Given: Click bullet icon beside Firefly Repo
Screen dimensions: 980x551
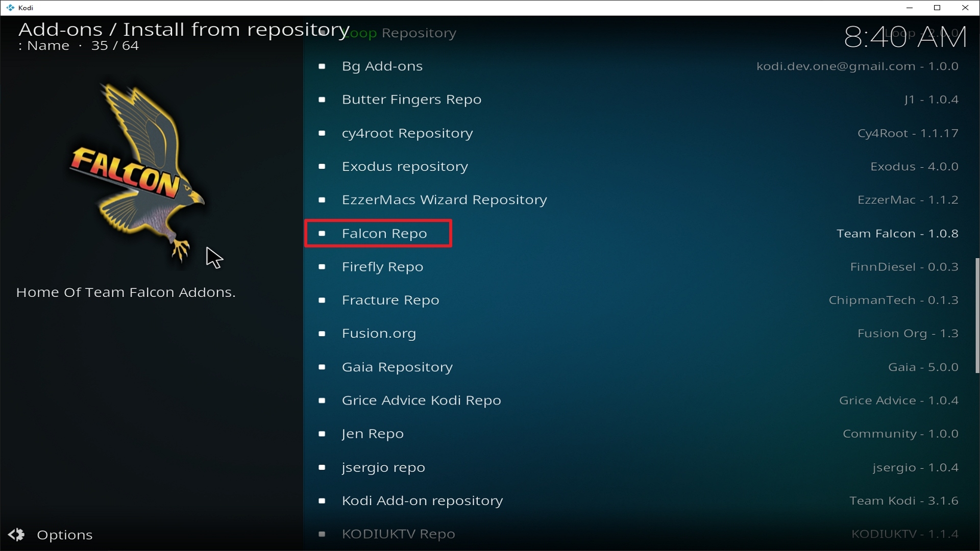Looking at the screenshot, I should [322, 267].
